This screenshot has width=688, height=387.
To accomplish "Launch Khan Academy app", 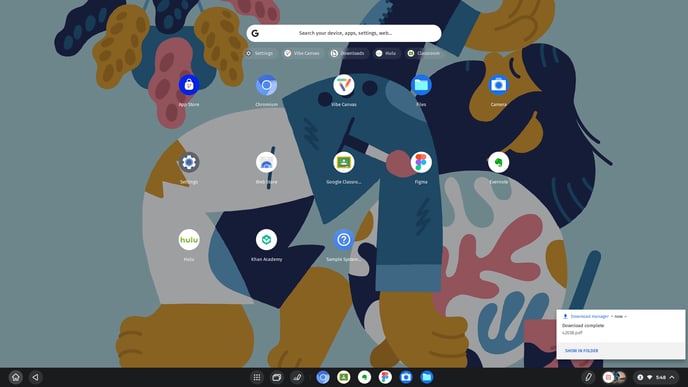I will 266,240.
